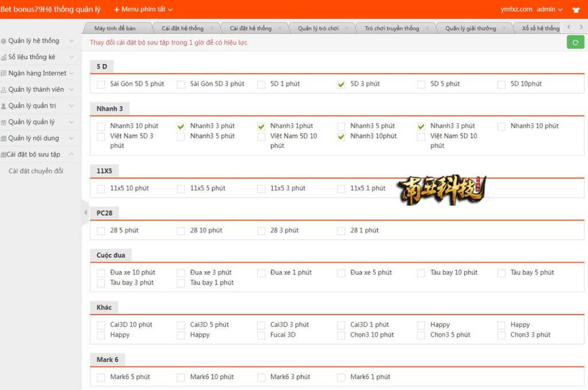The image size is (588, 390).
Task: Click the Quản lý nội dung icon
Action: tap(3, 138)
